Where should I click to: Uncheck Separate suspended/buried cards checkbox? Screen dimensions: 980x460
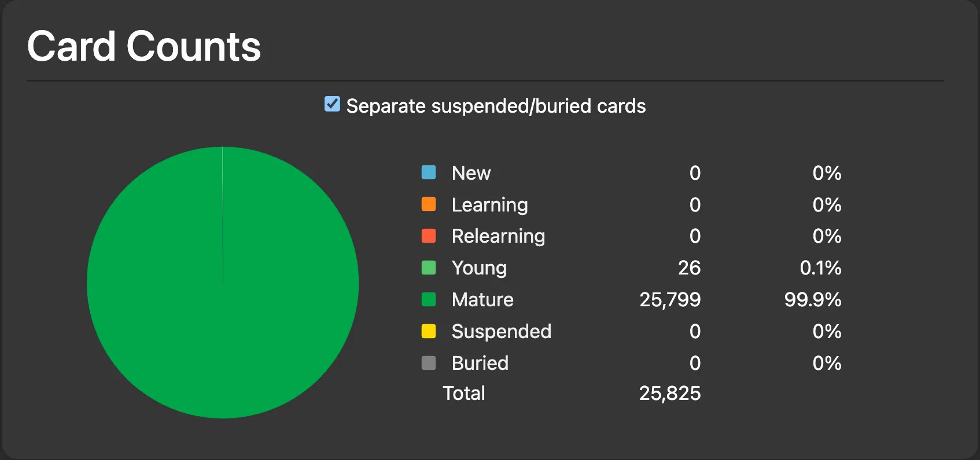click(332, 104)
